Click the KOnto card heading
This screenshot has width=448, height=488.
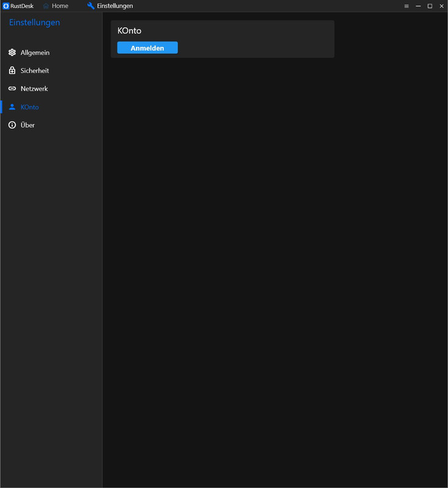click(x=129, y=30)
